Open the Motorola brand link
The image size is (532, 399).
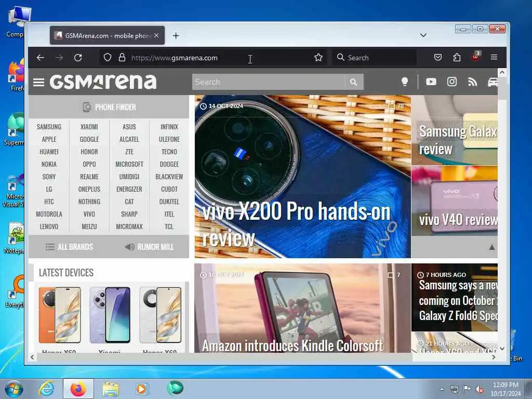click(x=49, y=215)
